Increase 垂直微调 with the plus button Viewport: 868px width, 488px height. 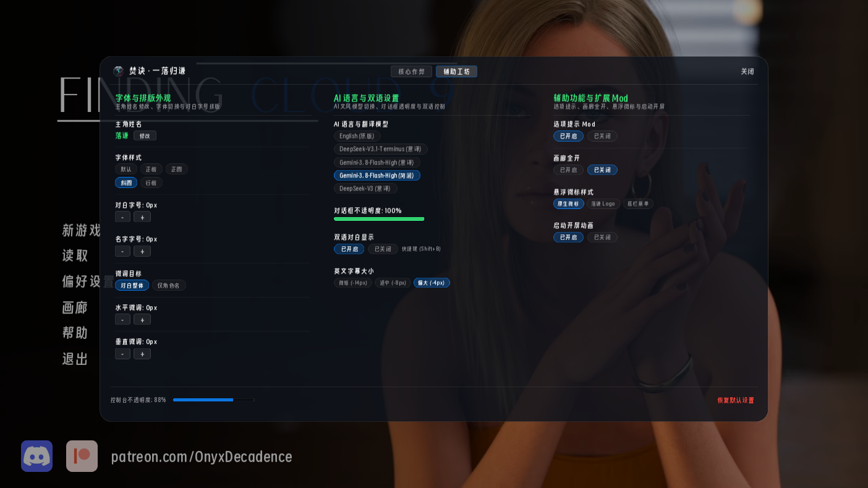pyautogui.click(x=142, y=354)
